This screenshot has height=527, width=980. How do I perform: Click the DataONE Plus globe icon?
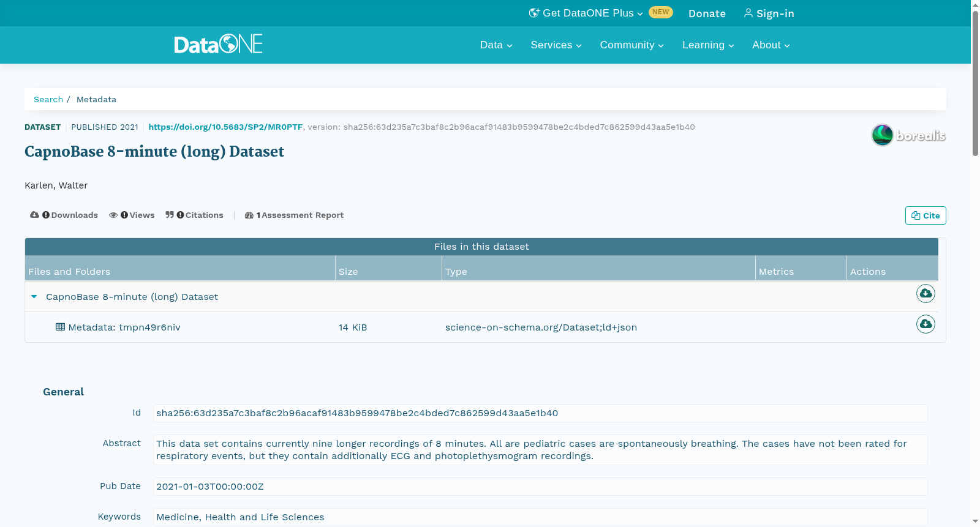pos(534,13)
